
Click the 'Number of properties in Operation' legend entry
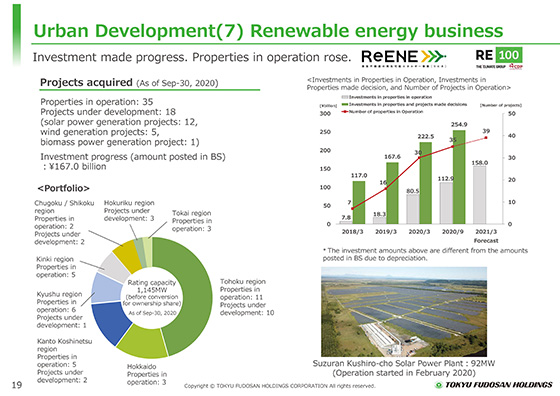pos(382,112)
